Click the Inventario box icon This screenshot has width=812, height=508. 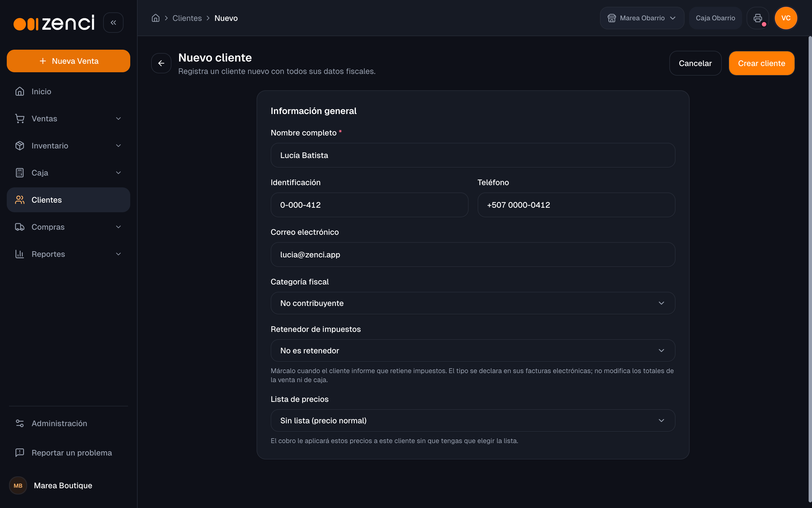tap(20, 145)
